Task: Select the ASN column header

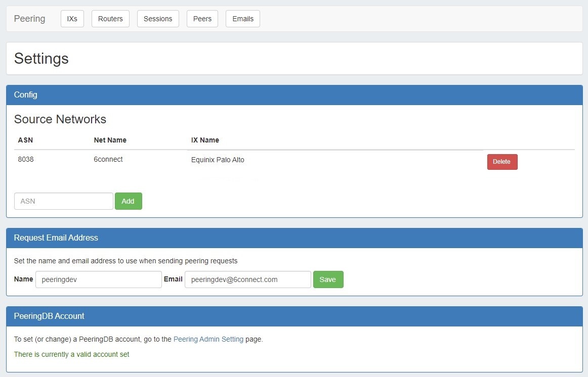Action: 25,140
